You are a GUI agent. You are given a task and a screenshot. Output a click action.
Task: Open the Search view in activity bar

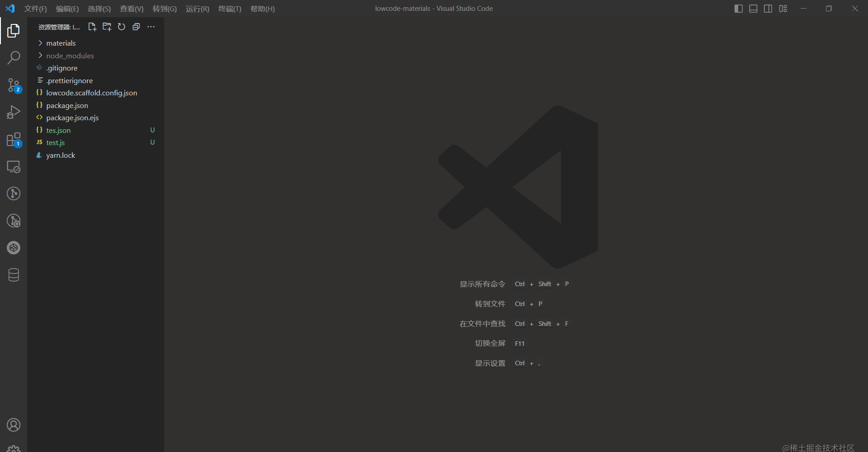14,58
